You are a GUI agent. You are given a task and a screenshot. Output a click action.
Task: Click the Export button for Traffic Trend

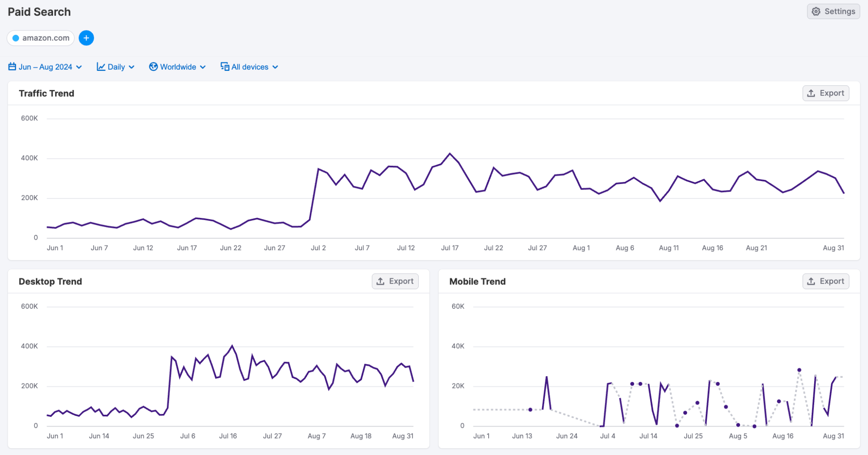tap(826, 93)
